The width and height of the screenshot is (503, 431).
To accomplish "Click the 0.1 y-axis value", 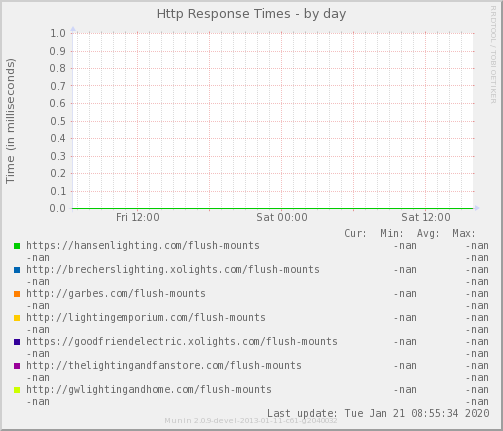I will pyautogui.click(x=58, y=191).
